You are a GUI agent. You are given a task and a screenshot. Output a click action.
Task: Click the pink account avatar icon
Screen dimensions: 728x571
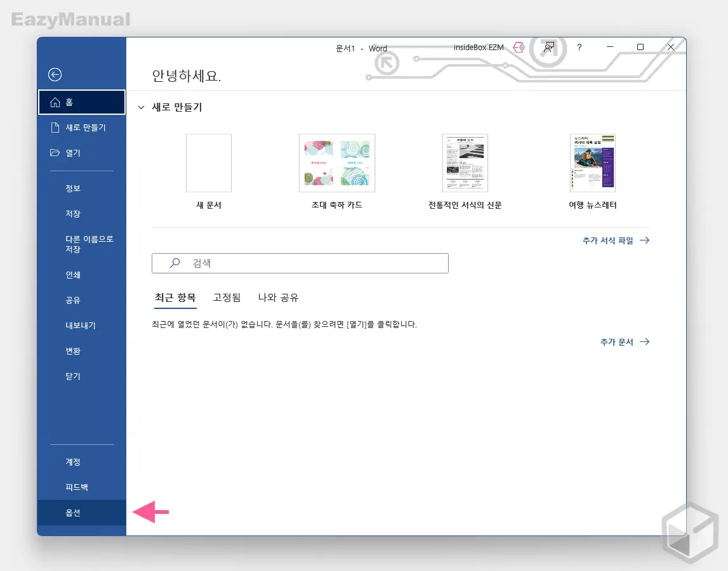tap(519, 48)
